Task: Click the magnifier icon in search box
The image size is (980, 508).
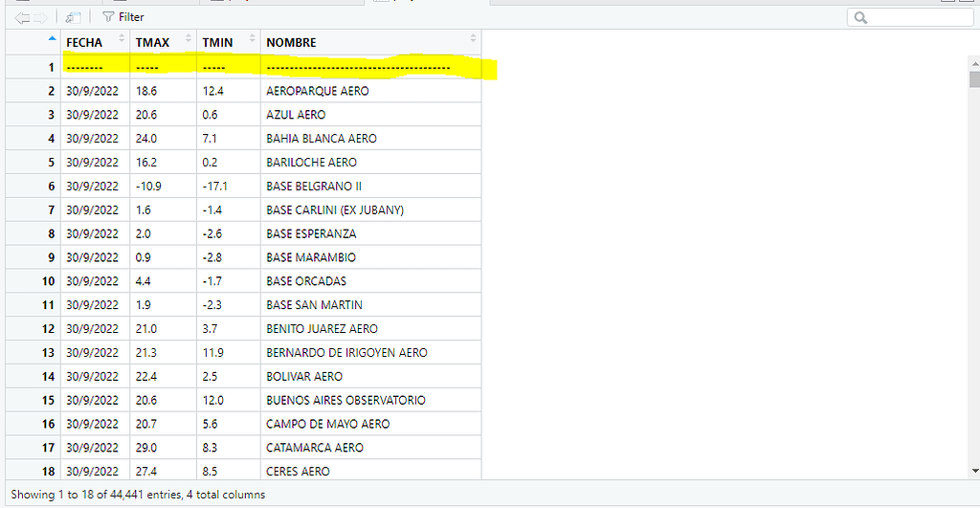Action: [x=860, y=17]
